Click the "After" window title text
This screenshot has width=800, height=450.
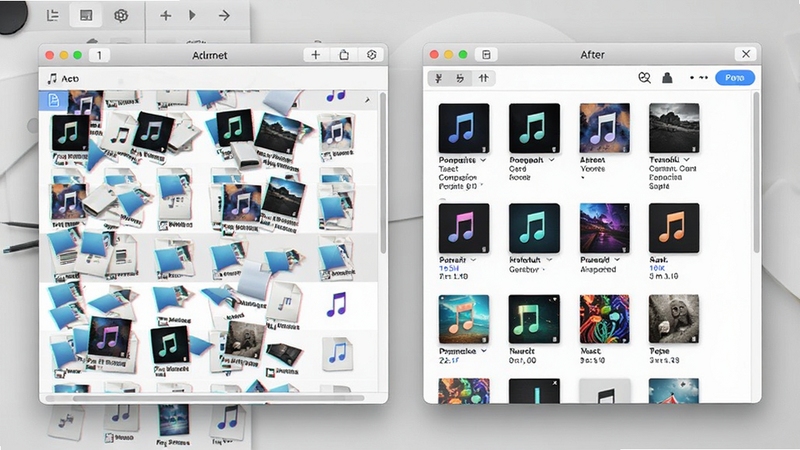pos(592,55)
